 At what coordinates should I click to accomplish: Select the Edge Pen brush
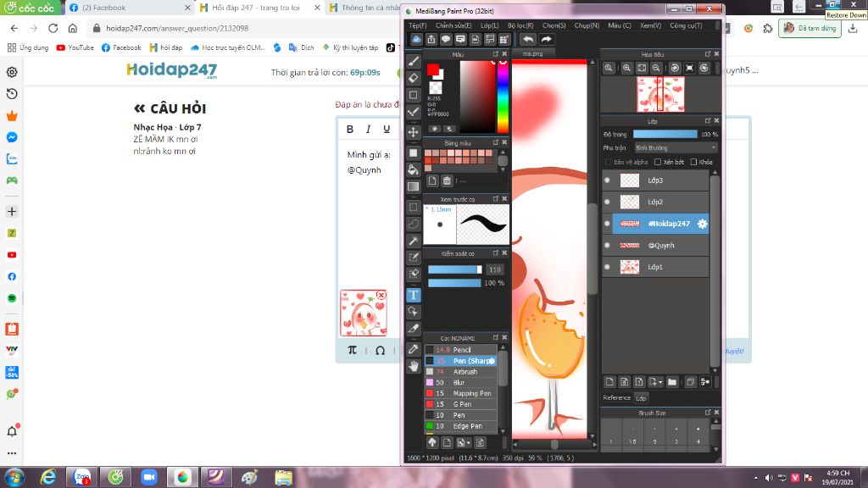click(461, 426)
